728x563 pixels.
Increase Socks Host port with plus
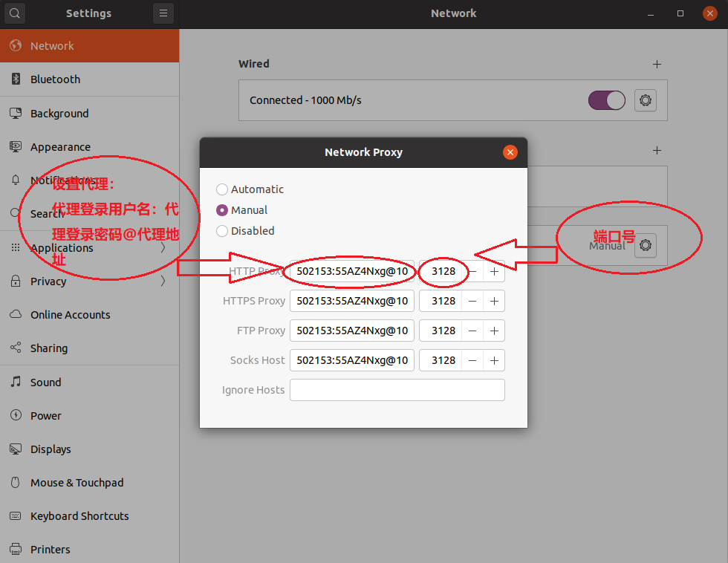pyautogui.click(x=494, y=361)
